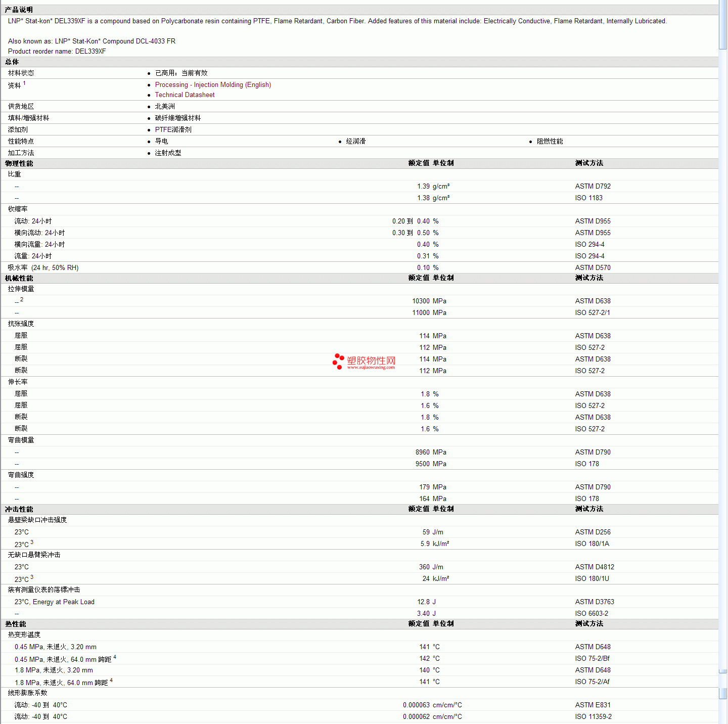Click the 无缺口悬臂梁冲击 property label
This screenshot has width=728, height=724.
click(34, 555)
